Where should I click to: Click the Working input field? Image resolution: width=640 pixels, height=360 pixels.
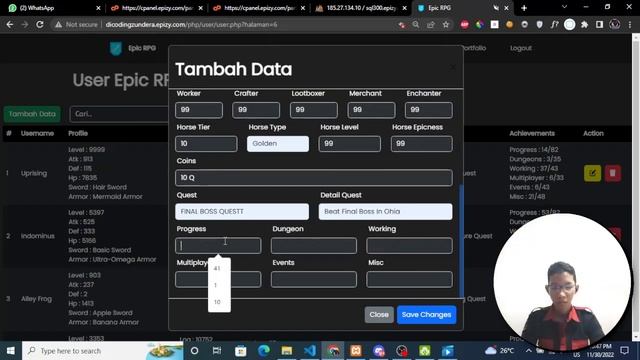[x=409, y=245]
